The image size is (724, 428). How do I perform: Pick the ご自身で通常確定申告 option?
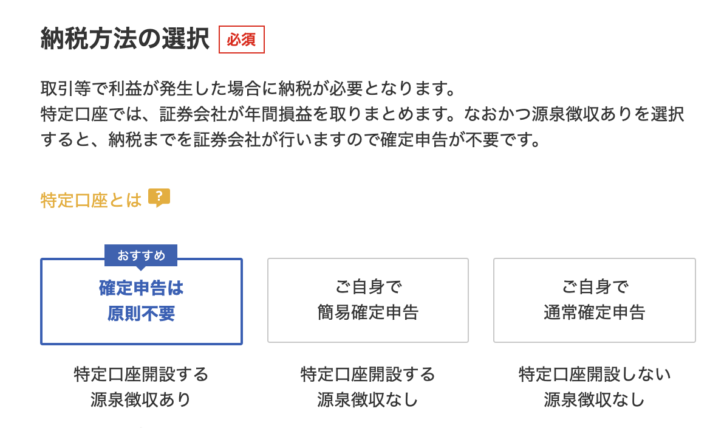594,301
